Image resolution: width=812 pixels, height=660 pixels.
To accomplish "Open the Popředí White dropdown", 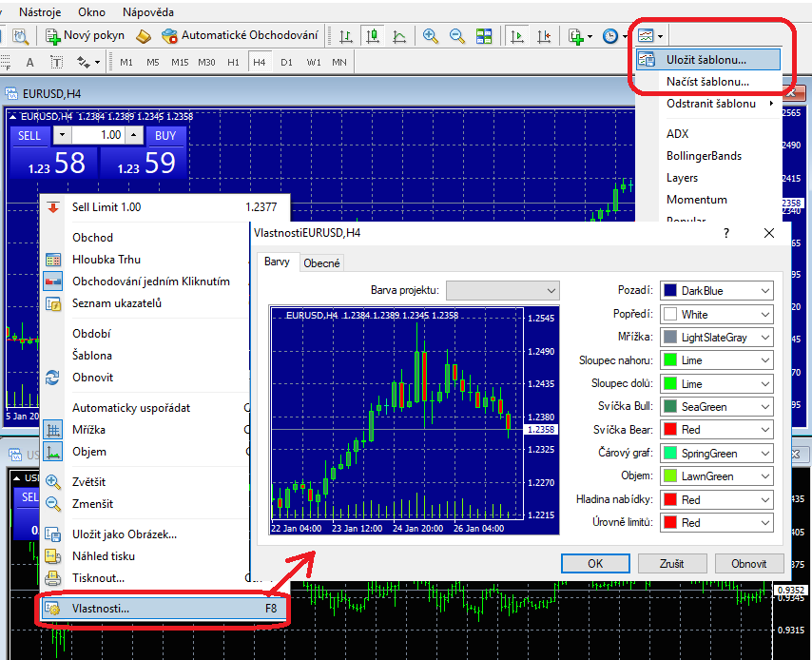I will [x=717, y=315].
